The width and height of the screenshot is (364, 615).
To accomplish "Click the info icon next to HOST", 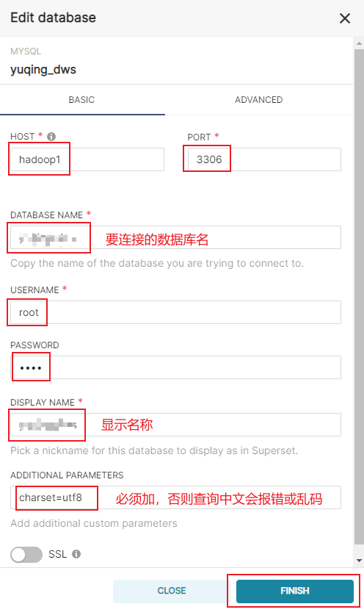I will pyautogui.click(x=51, y=137).
